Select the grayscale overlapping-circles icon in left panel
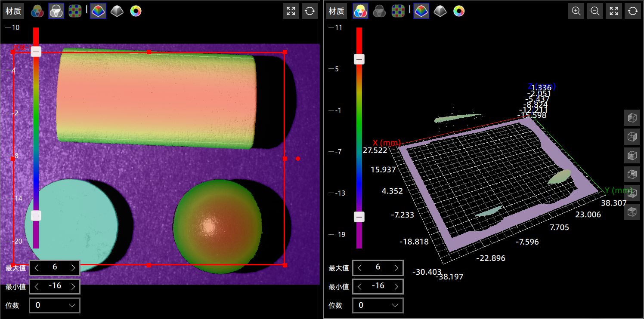 (x=56, y=11)
